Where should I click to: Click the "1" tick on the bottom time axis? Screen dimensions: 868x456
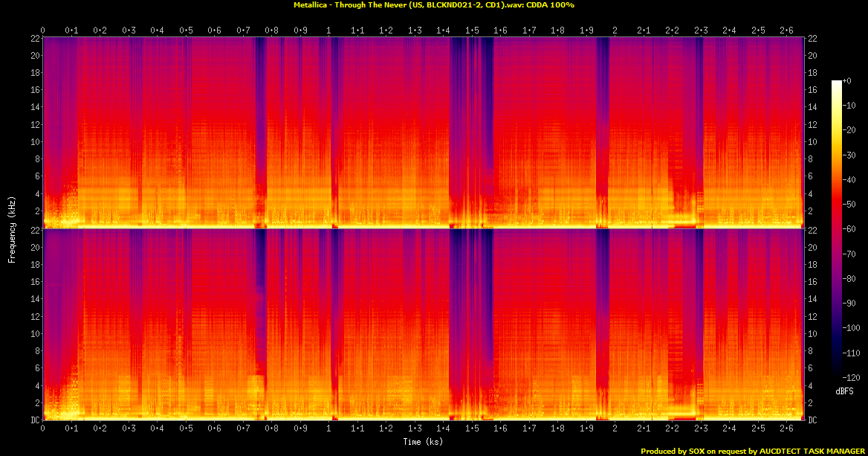328,428
